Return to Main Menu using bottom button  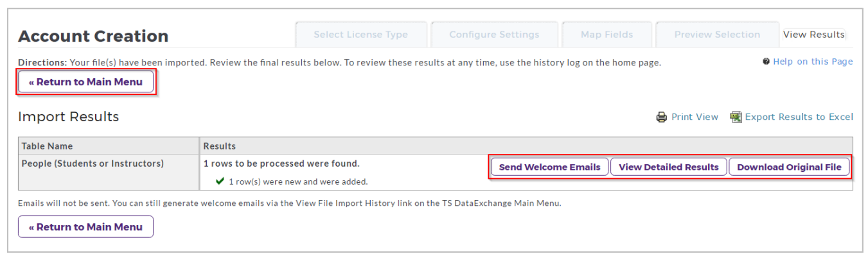click(85, 227)
